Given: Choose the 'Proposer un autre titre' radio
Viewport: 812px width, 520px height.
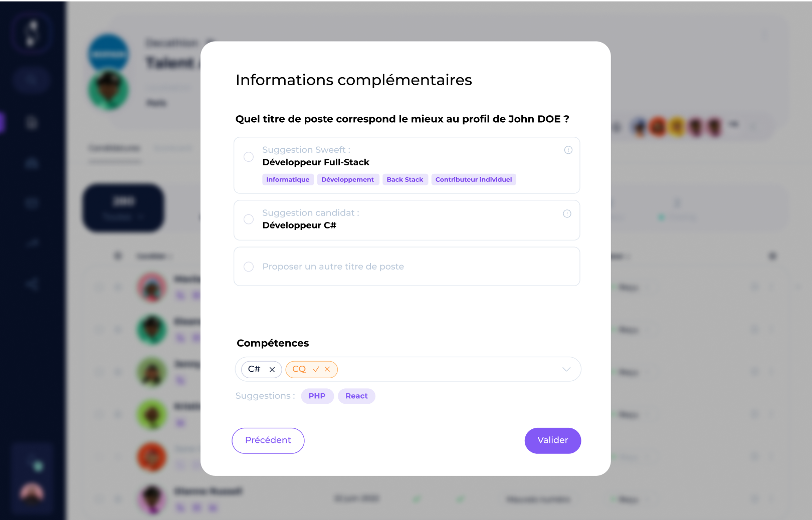Looking at the screenshot, I should pos(249,267).
